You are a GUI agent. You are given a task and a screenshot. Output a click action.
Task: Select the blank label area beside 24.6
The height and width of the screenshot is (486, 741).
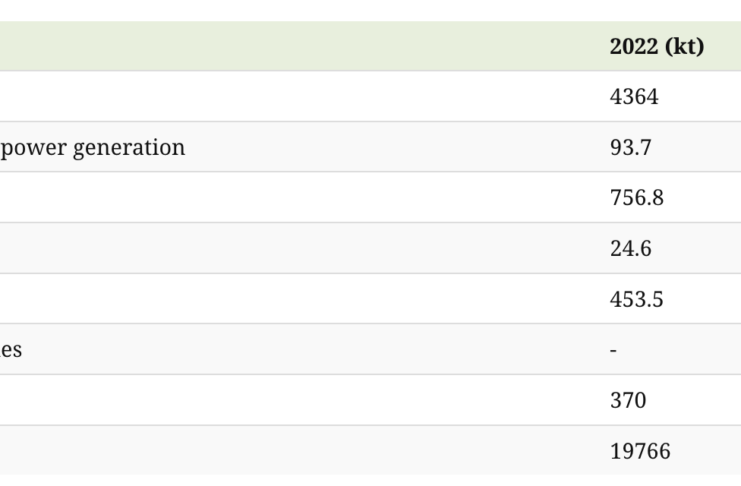click(x=300, y=249)
